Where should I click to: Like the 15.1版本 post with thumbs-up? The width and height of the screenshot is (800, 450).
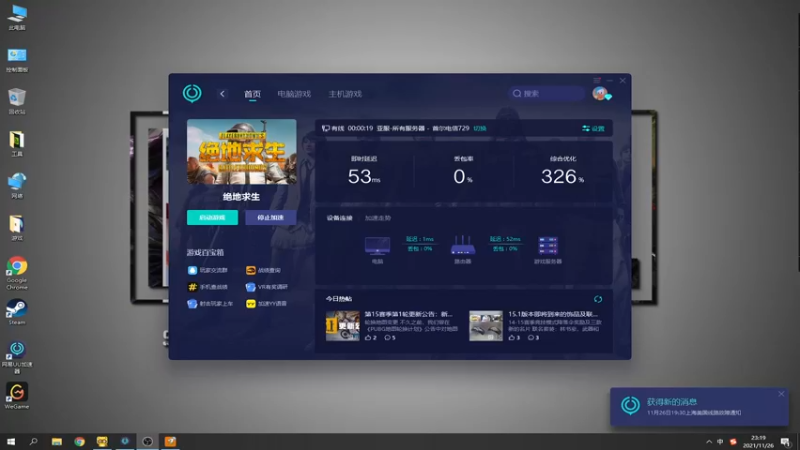tap(514, 337)
